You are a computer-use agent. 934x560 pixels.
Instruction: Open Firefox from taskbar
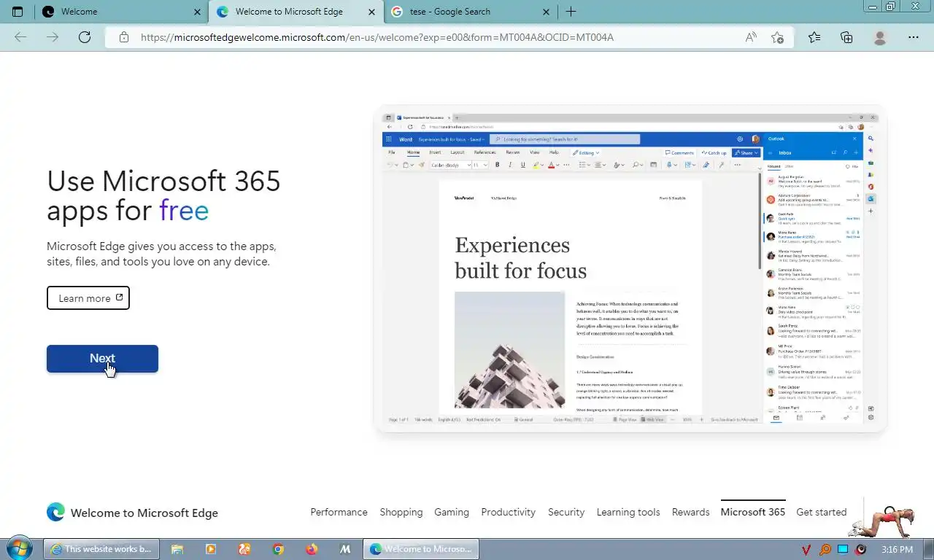pyautogui.click(x=312, y=549)
